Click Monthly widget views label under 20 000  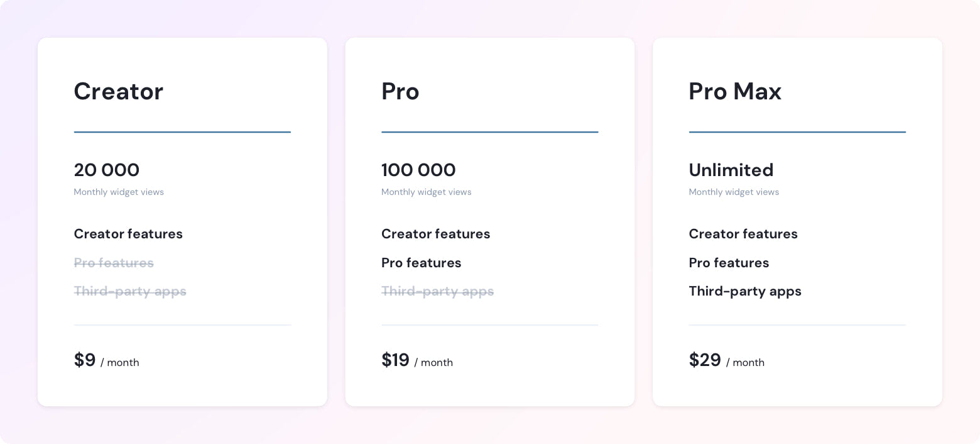[119, 192]
